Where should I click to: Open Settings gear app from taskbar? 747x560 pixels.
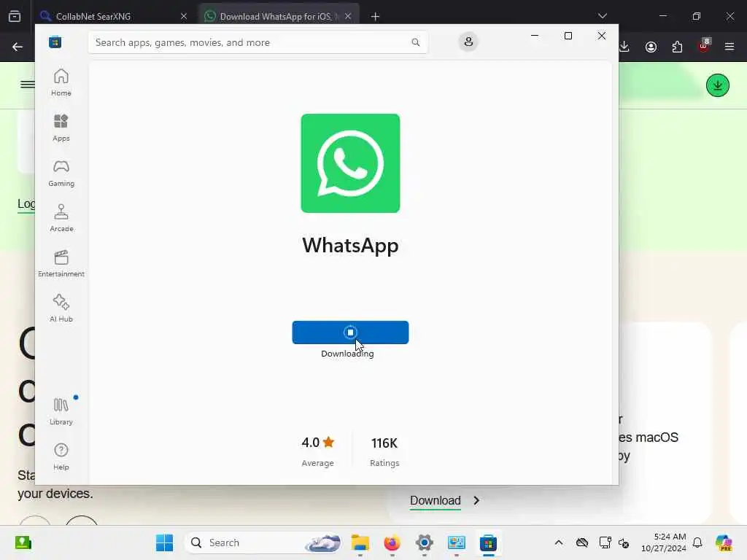pyautogui.click(x=424, y=542)
